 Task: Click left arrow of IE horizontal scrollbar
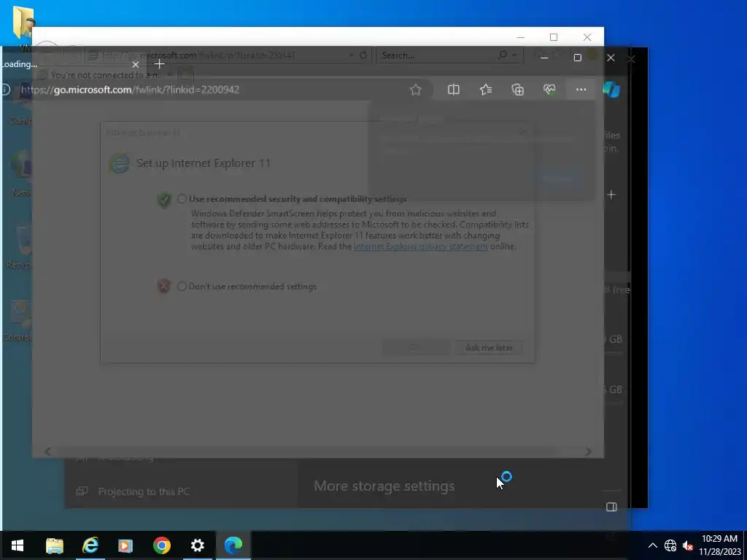click(47, 451)
